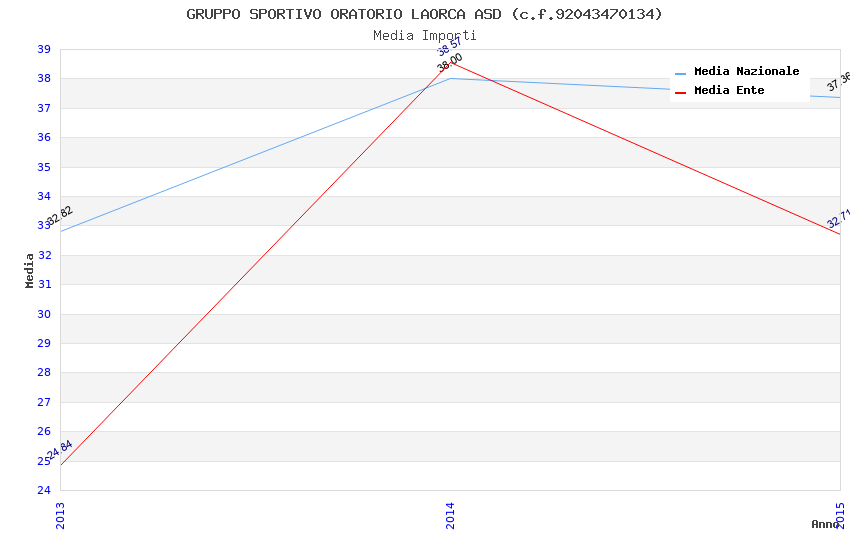Click the Anno axis title
The height and width of the screenshot is (550, 850).
(x=824, y=524)
